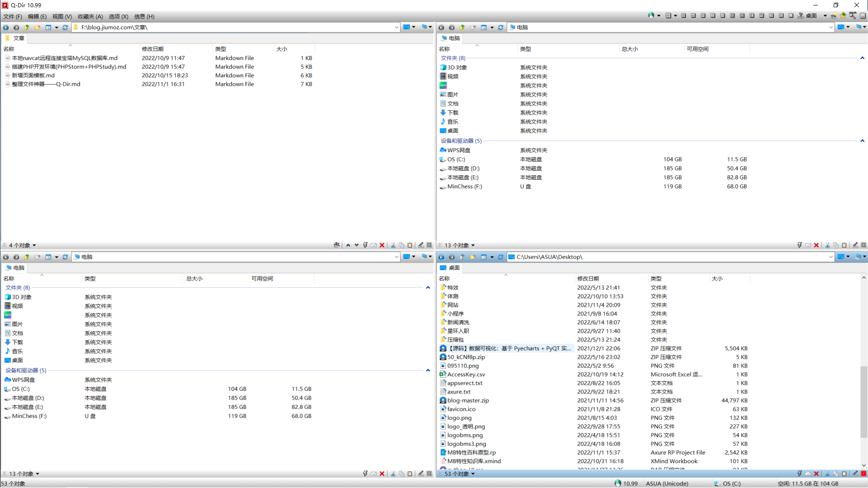Collapse 设备和驱动器 (5) group in bottom-left pane
The image size is (868, 488).
428,371
